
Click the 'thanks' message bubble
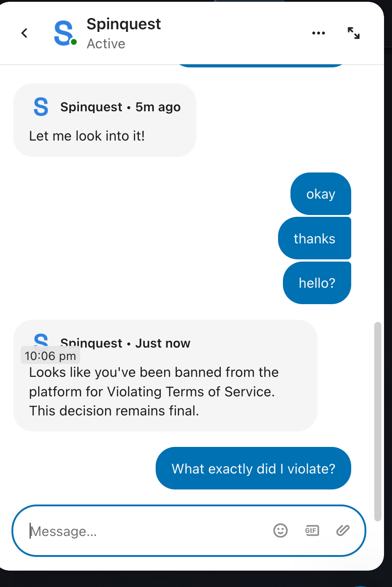point(314,239)
